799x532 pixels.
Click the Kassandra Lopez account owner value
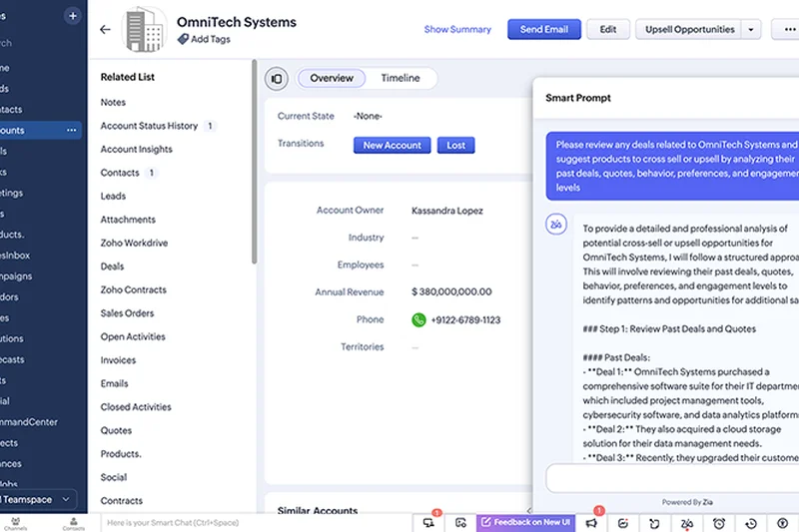coord(446,211)
